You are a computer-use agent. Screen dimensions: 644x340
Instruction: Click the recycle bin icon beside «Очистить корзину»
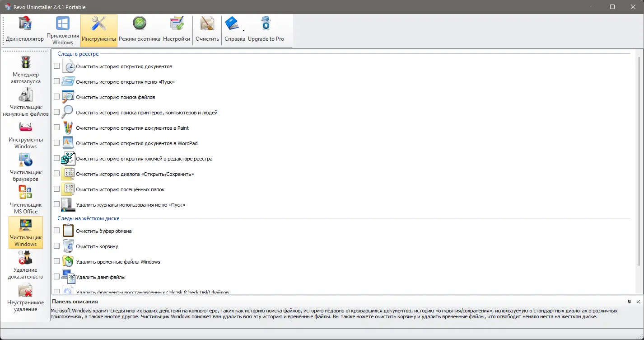coord(68,246)
